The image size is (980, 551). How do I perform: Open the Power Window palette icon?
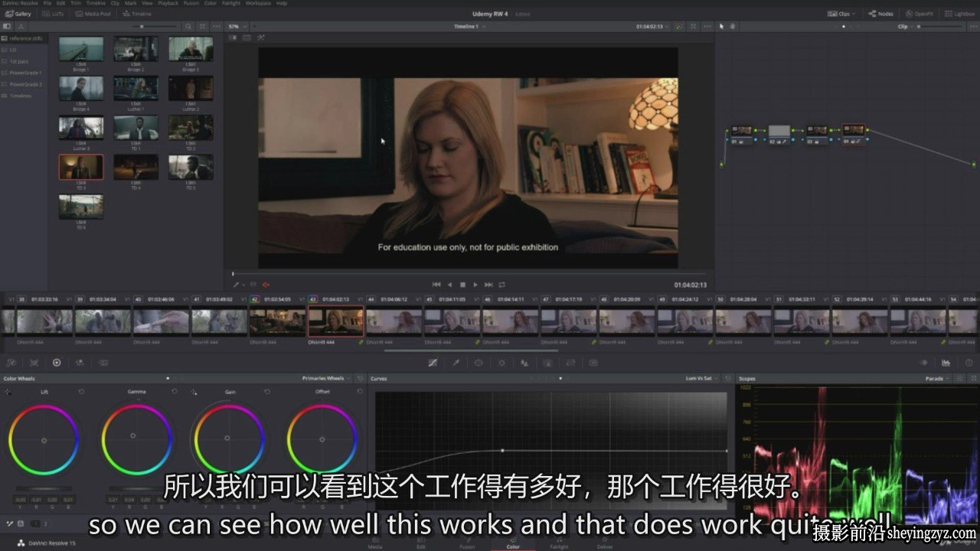tap(479, 363)
